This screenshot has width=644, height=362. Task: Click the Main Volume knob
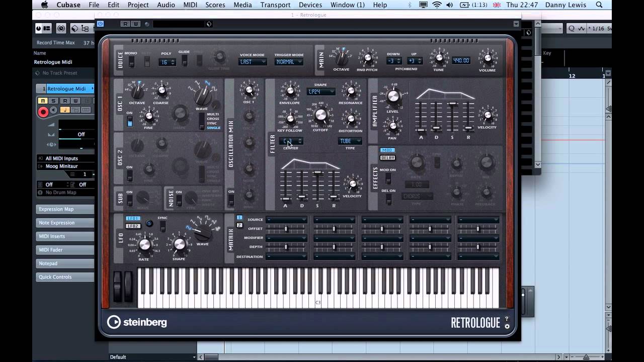[x=487, y=58]
